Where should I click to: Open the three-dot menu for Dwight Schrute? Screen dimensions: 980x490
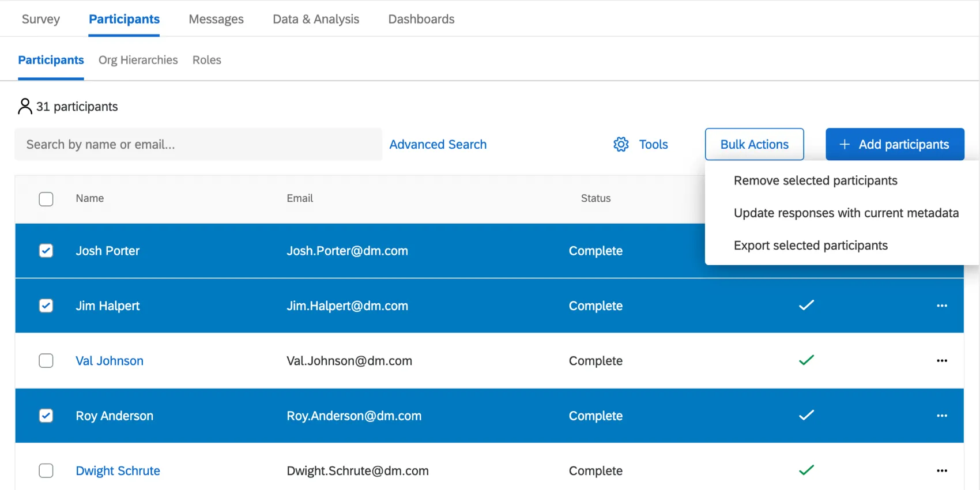click(942, 471)
